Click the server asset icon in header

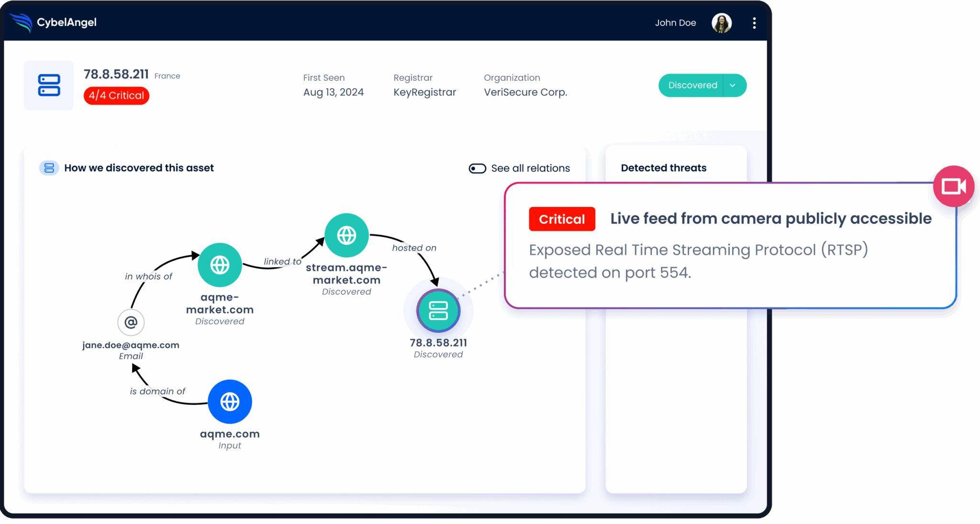(49, 86)
